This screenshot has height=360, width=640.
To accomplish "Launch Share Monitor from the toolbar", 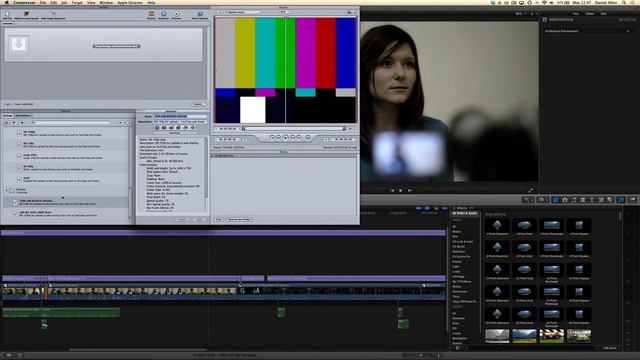I will point(200,14).
